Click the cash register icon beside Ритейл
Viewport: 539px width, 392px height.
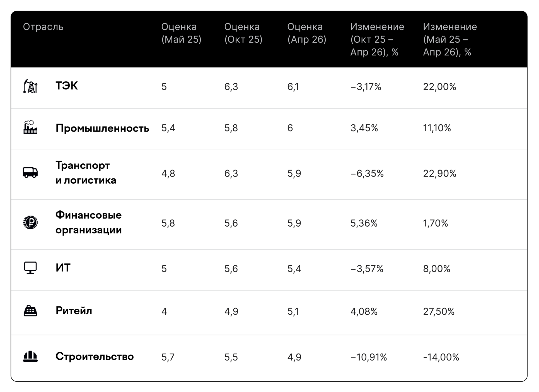[x=30, y=311]
